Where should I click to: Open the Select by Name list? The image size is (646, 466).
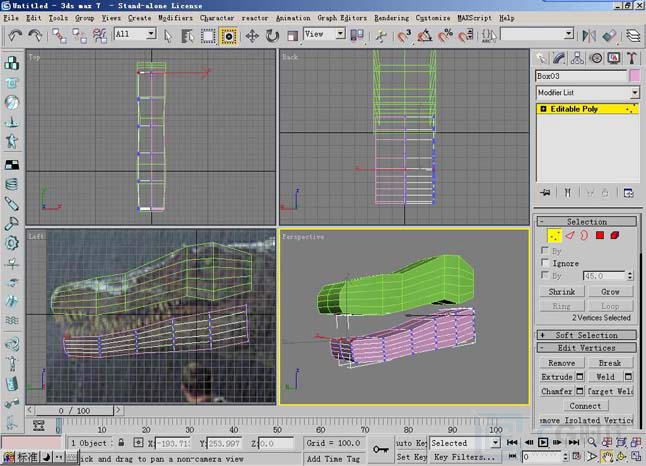coord(187,36)
